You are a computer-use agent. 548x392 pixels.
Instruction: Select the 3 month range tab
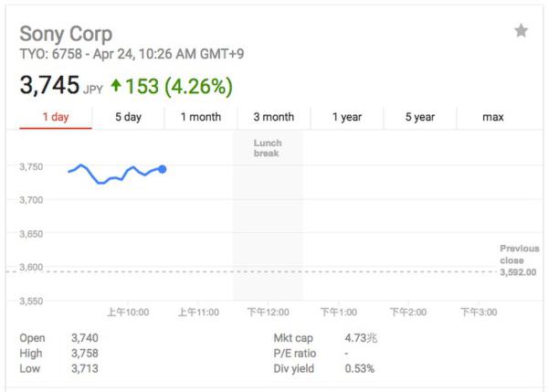[274, 117]
